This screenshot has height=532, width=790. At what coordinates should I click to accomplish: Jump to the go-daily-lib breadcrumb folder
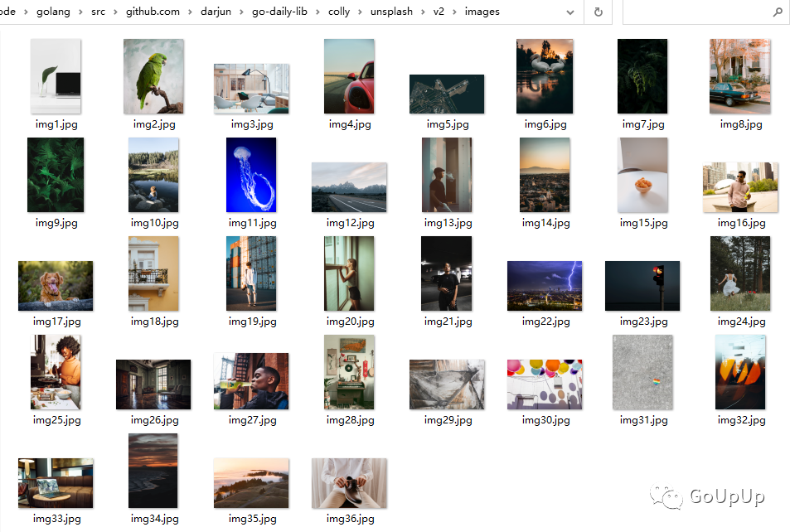(x=283, y=12)
